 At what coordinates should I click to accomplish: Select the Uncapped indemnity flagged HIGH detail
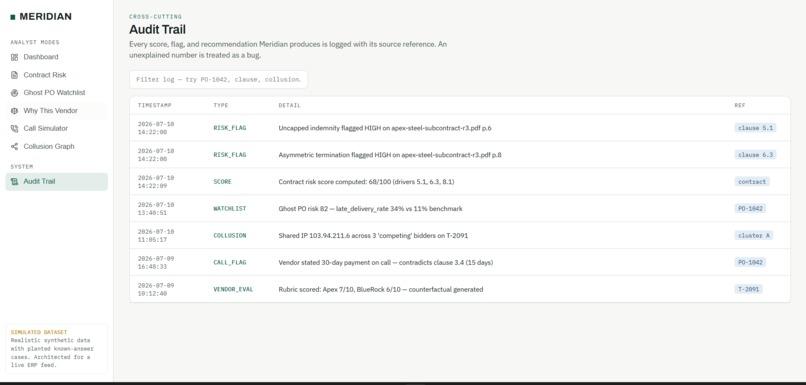tap(385, 128)
